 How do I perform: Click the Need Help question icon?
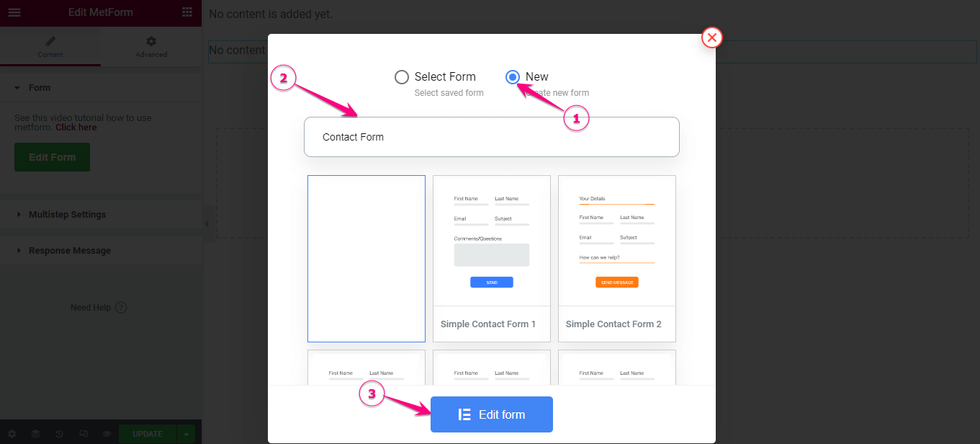121,308
